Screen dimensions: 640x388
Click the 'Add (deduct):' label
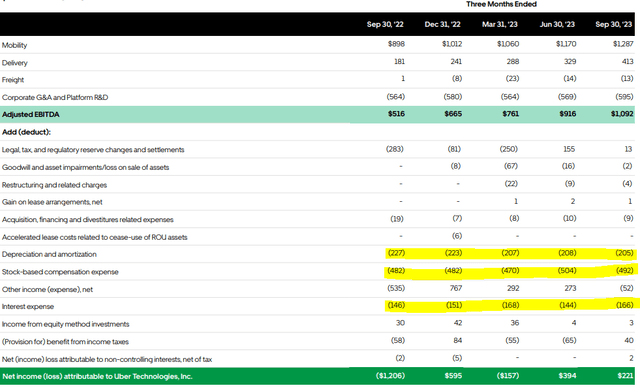click(26, 132)
